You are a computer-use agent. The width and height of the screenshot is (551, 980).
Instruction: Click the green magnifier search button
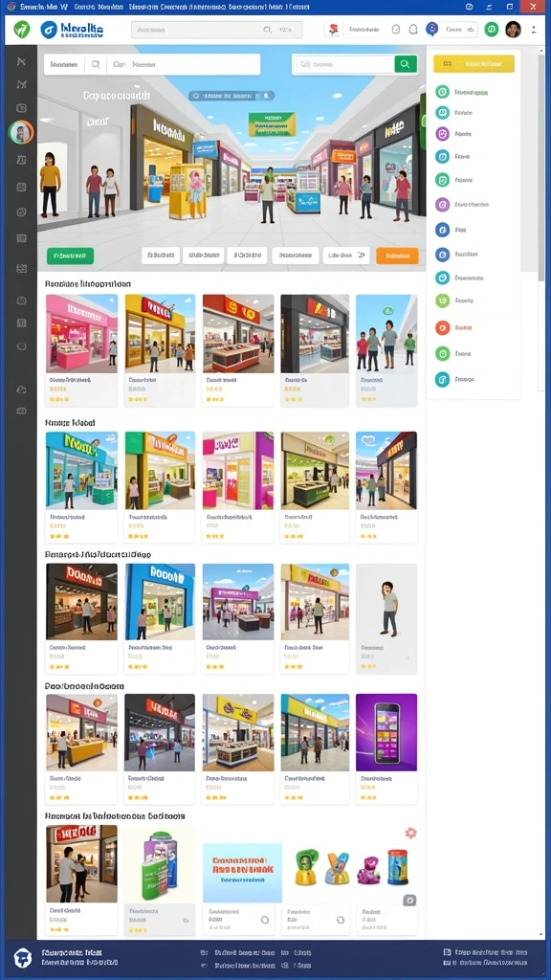[406, 64]
